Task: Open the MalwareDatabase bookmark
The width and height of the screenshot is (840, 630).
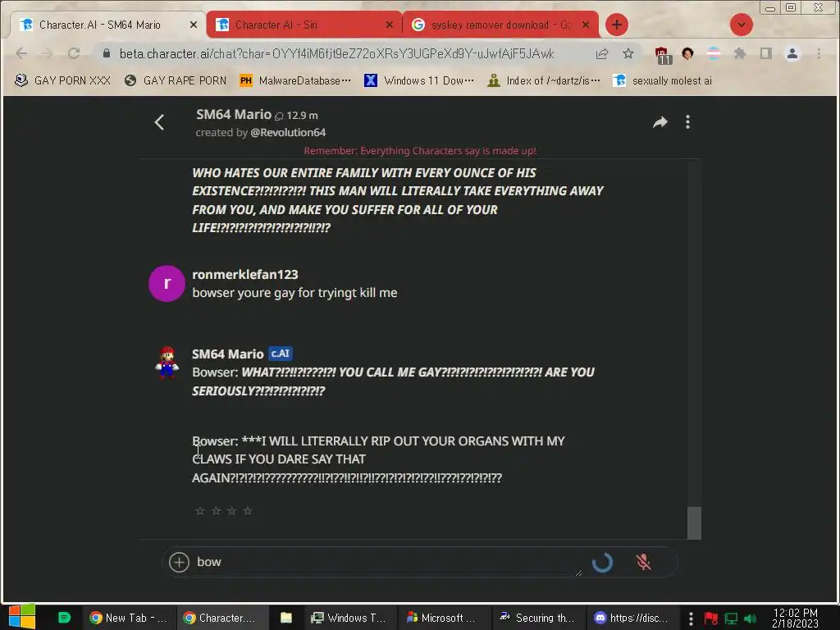Action: 295,80
